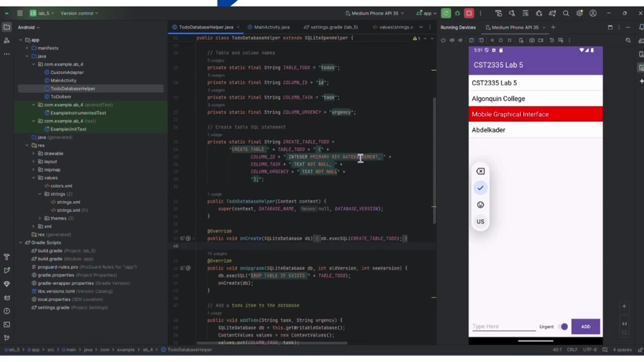Tap US language key in floating toolbar
644x362 pixels.
(x=480, y=222)
